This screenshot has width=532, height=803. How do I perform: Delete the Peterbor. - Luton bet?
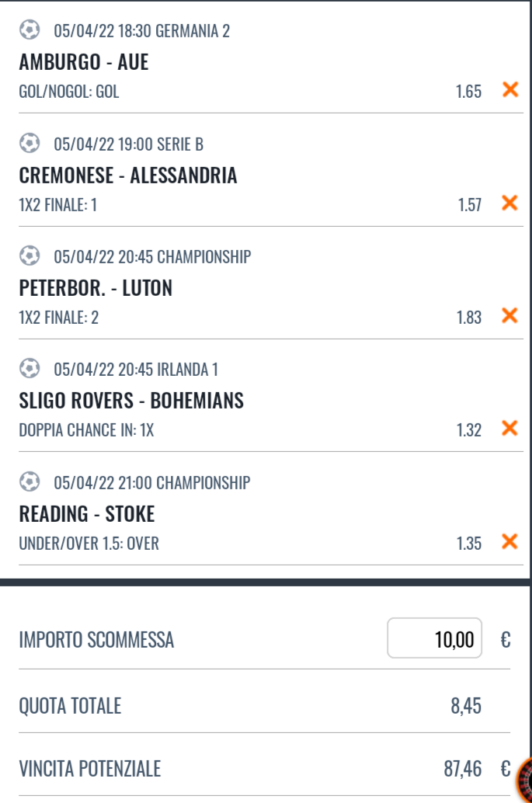coord(510,315)
